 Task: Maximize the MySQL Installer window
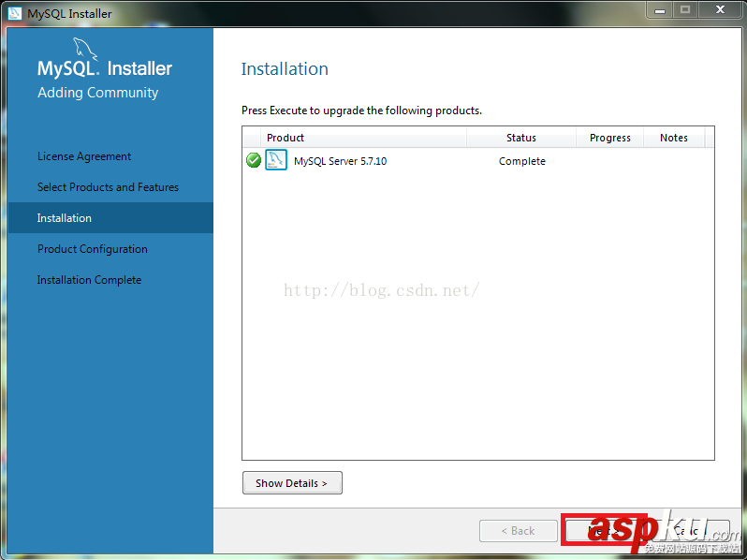pos(685,10)
